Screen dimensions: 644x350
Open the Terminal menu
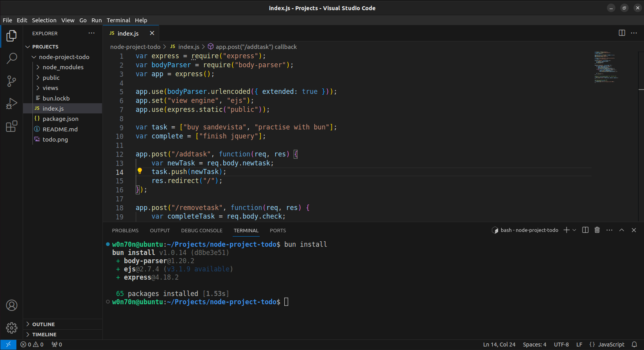118,20
